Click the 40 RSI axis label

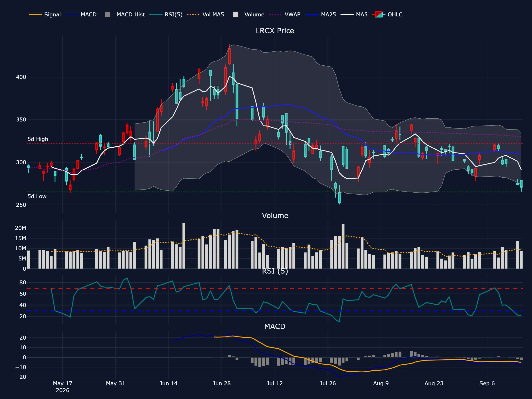[23, 305]
